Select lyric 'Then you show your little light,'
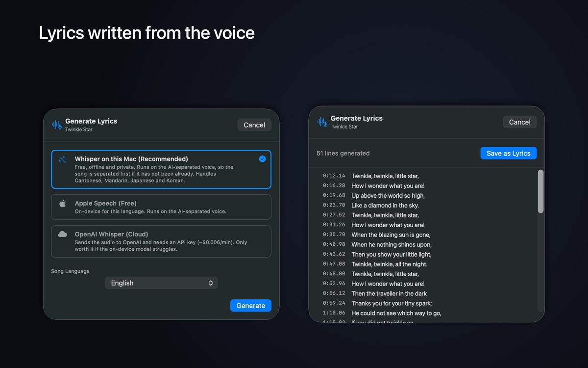This screenshot has width=588, height=368. (x=392, y=254)
